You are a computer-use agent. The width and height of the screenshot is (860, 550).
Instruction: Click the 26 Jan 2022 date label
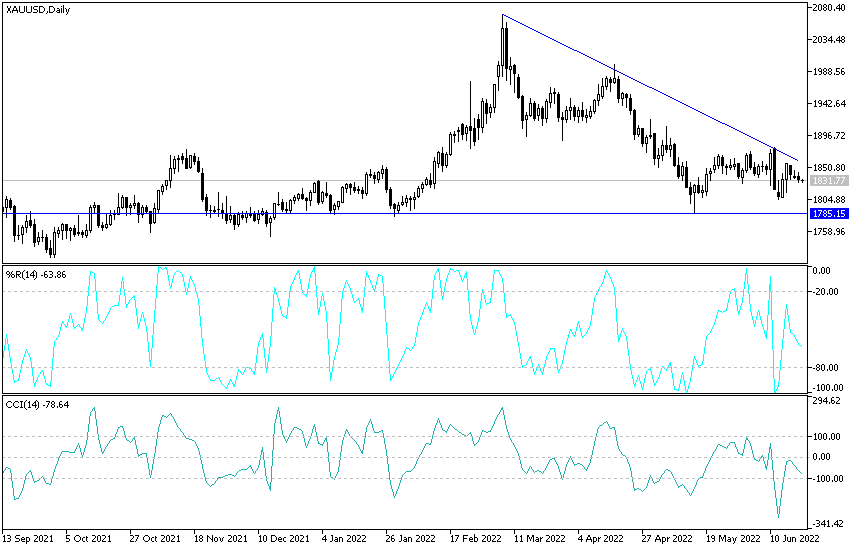(x=411, y=538)
